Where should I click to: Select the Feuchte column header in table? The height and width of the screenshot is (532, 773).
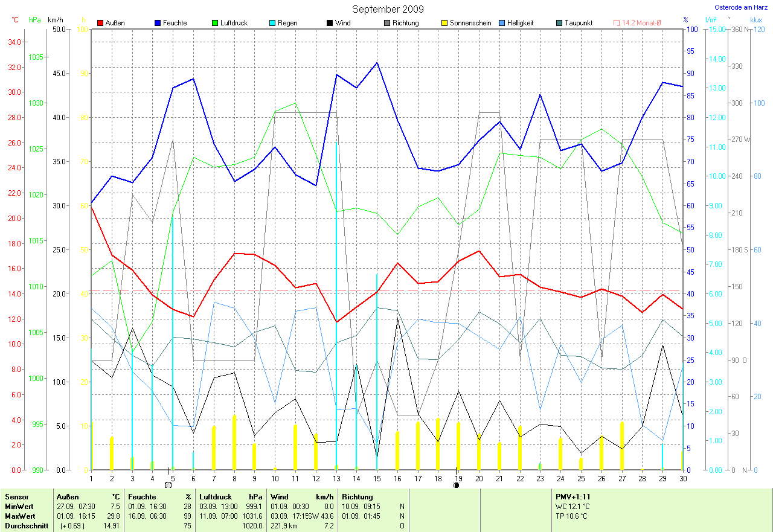[142, 496]
